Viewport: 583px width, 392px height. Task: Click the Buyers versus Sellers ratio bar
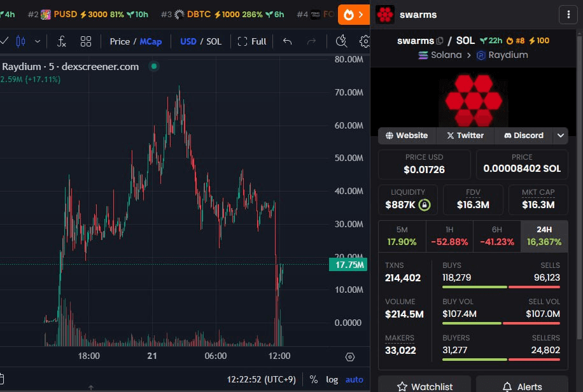click(x=501, y=360)
